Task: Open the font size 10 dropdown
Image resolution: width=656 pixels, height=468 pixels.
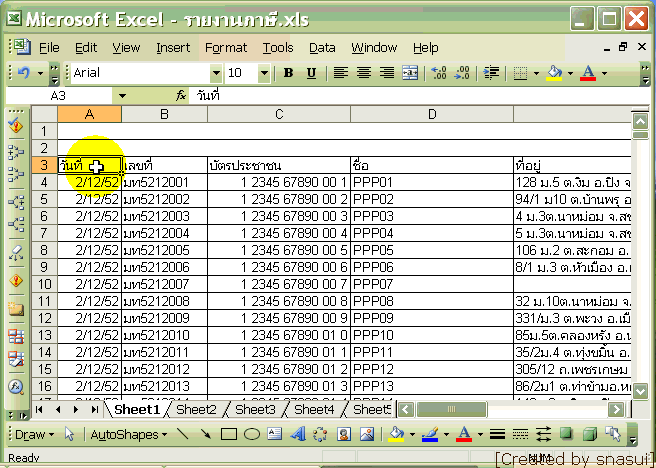Action: (x=264, y=73)
